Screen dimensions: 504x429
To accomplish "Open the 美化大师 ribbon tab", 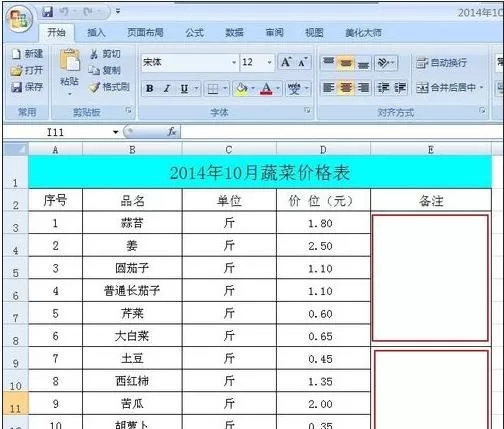I will pyautogui.click(x=363, y=33).
